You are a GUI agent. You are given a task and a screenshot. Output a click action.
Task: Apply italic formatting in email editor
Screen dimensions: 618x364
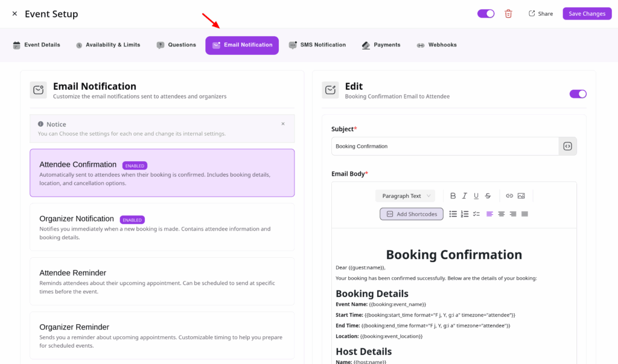(x=465, y=196)
